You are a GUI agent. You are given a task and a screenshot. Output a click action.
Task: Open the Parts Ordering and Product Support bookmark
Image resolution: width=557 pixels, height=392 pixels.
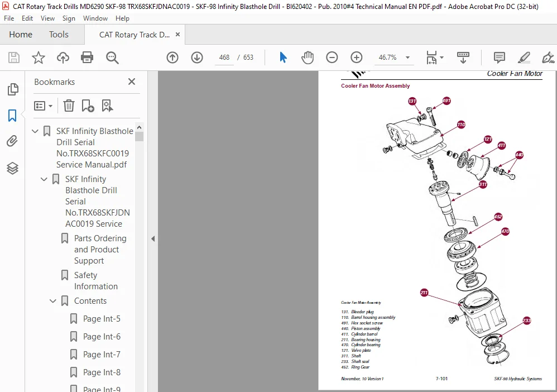click(x=100, y=250)
